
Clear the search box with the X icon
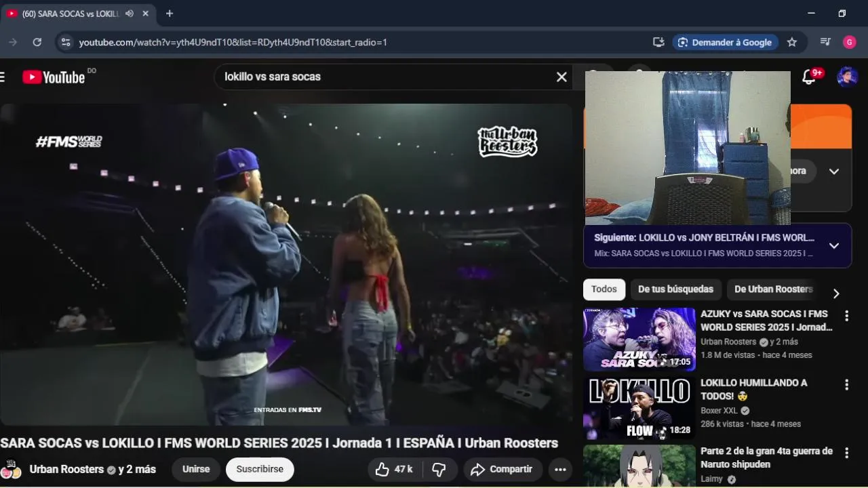561,77
